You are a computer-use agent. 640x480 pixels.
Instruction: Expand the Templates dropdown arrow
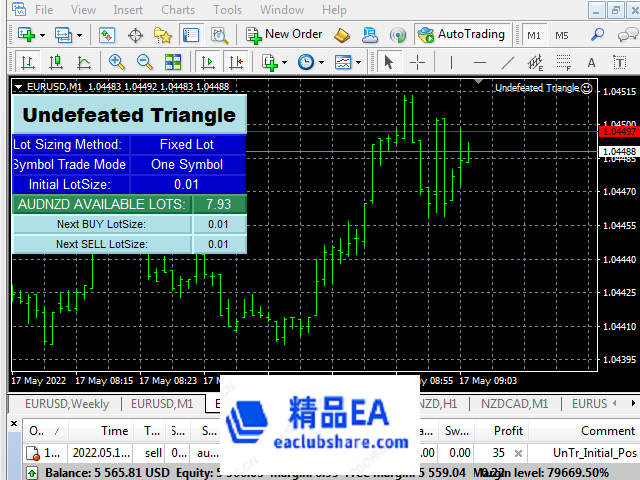[x=358, y=62]
